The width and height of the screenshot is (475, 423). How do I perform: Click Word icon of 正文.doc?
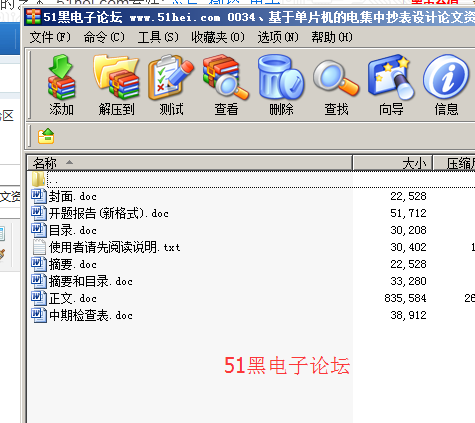click(x=39, y=298)
